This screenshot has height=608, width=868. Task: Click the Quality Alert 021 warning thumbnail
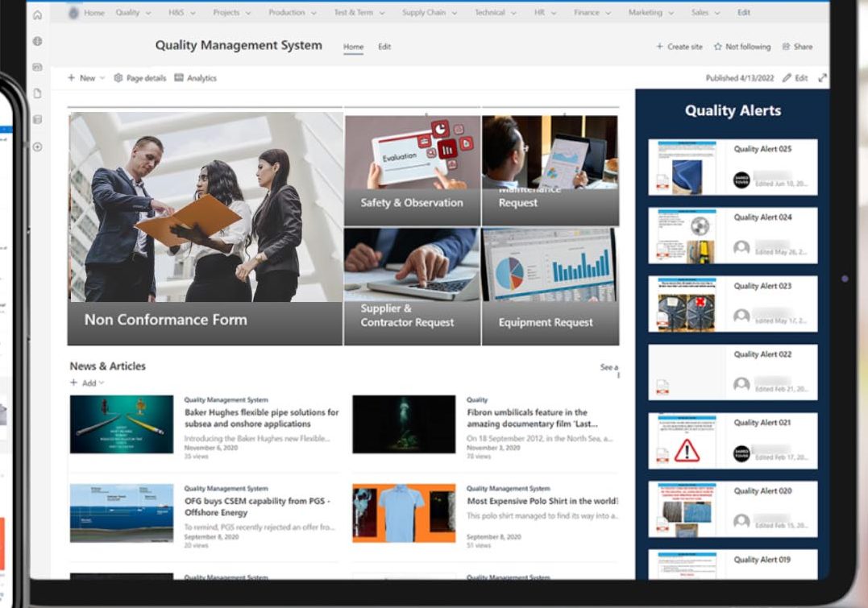(687, 441)
